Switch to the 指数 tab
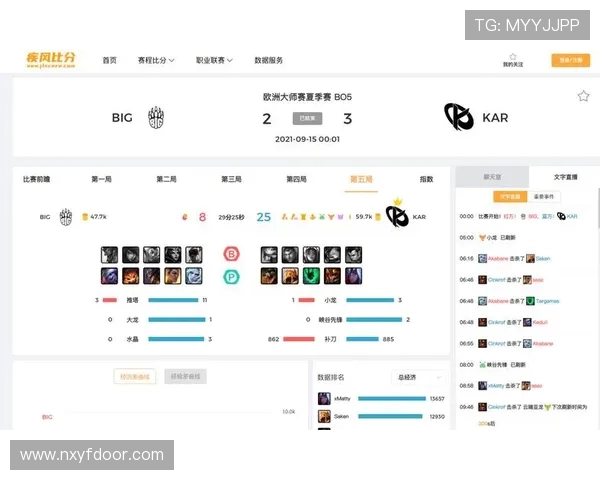This screenshot has width=600, height=480. click(x=426, y=179)
